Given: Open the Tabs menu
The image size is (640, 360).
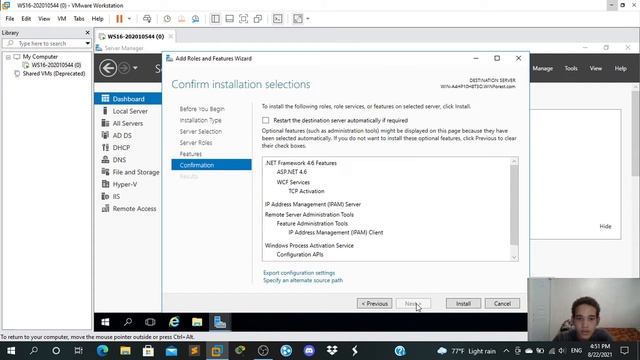Looking at the screenshot, I should pyautogui.click(x=79, y=19).
